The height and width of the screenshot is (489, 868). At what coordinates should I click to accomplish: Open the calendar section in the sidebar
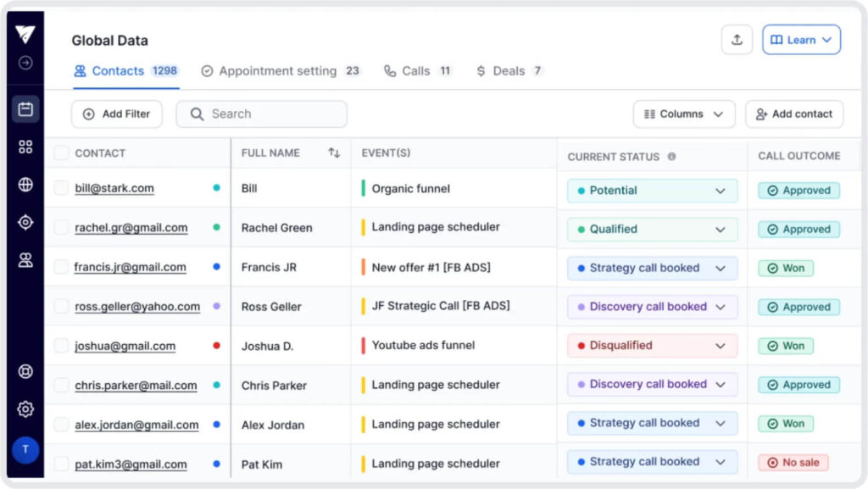click(25, 108)
